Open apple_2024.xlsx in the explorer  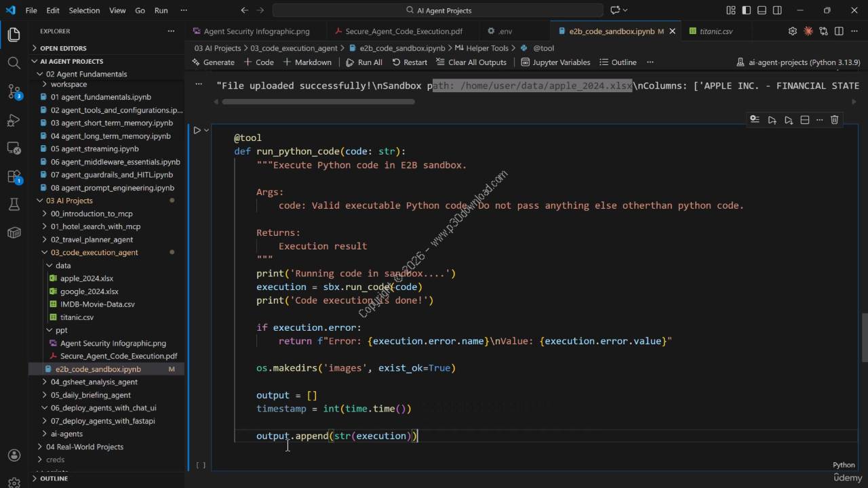click(x=87, y=279)
